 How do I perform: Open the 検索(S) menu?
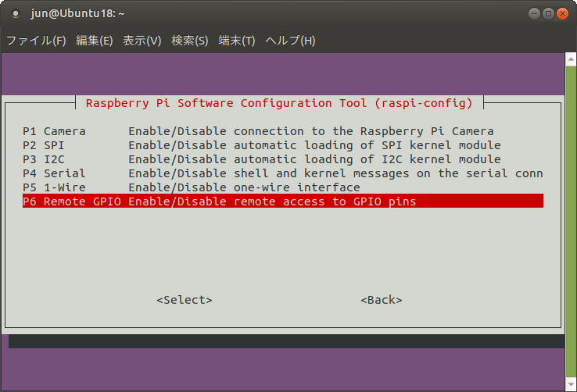(190, 41)
